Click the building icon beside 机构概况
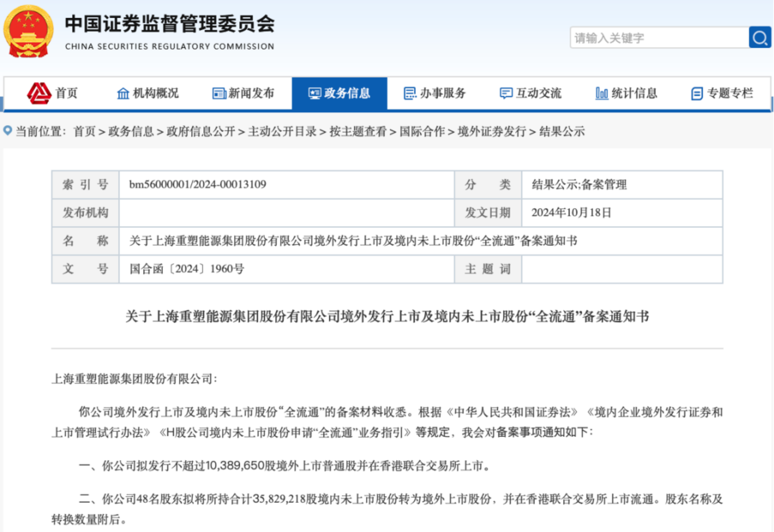774x532 pixels. [123, 93]
